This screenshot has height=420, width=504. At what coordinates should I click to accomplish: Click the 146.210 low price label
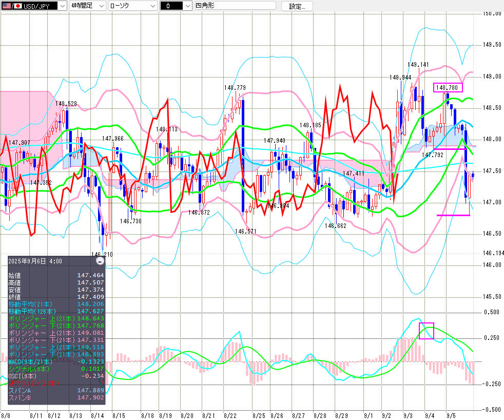point(102,254)
